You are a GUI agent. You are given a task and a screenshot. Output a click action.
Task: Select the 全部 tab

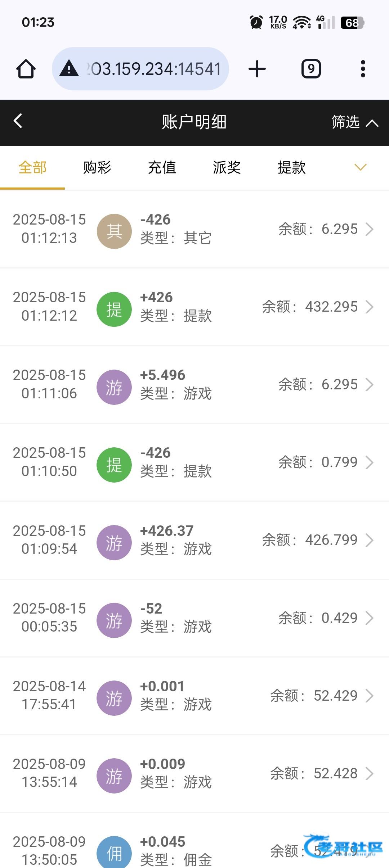click(32, 168)
